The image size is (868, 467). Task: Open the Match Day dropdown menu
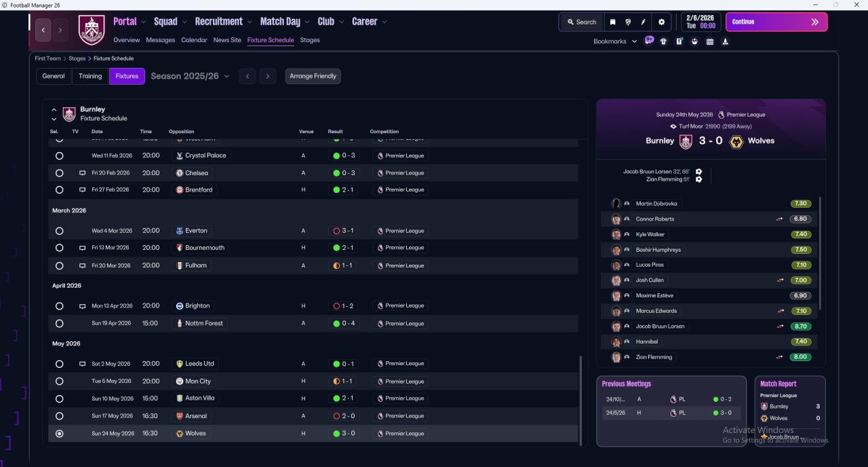click(285, 22)
